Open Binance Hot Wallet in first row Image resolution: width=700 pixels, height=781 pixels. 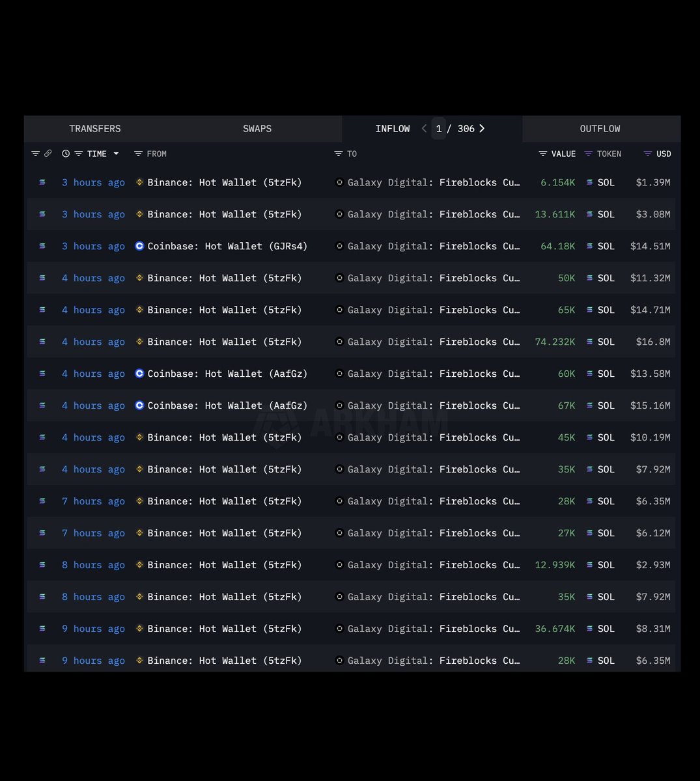point(224,182)
